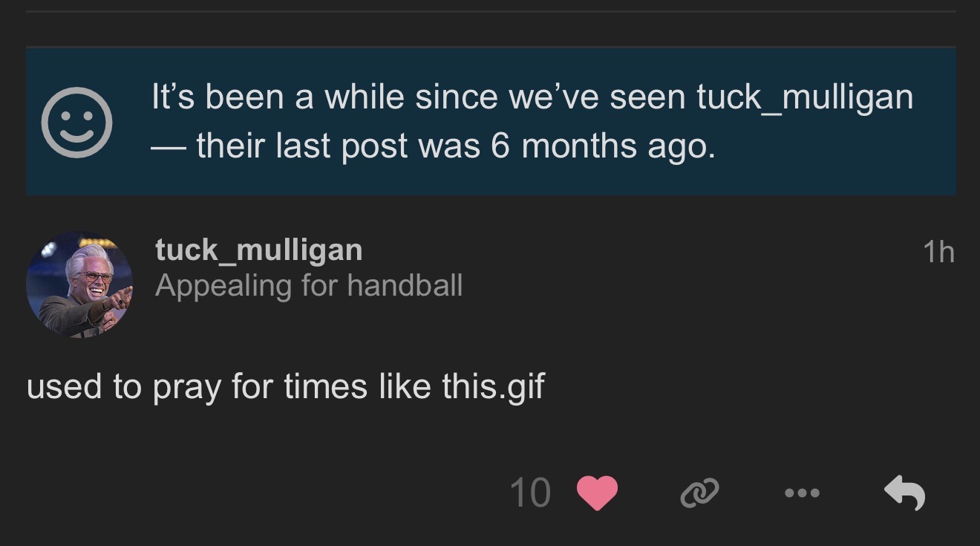Copy the post link via chain icon
The height and width of the screenshot is (546, 980).
(699, 493)
